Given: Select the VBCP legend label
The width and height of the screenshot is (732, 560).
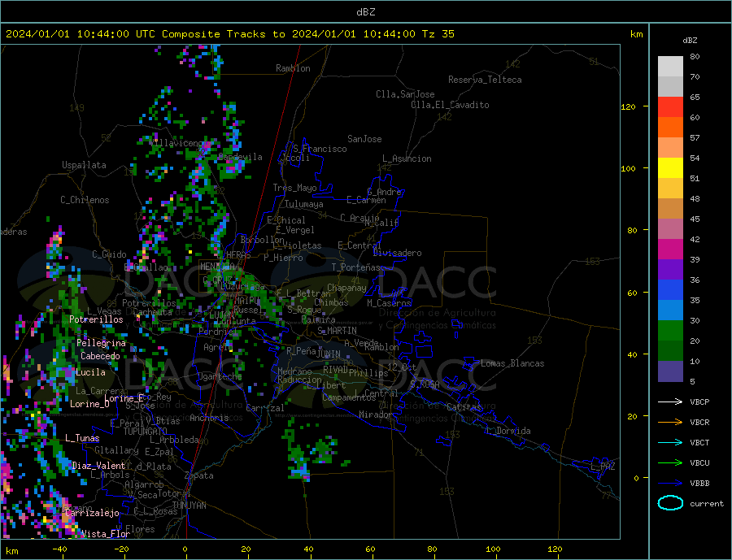Looking at the screenshot, I should click(699, 402).
